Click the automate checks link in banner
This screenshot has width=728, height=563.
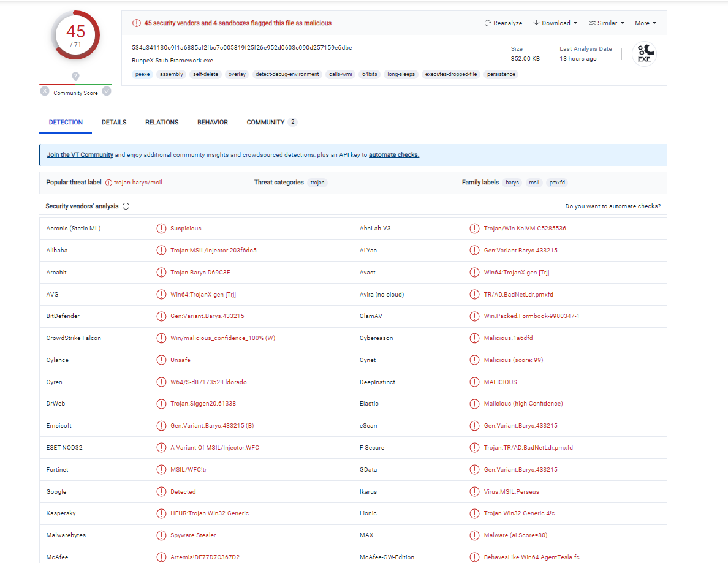[394, 155]
